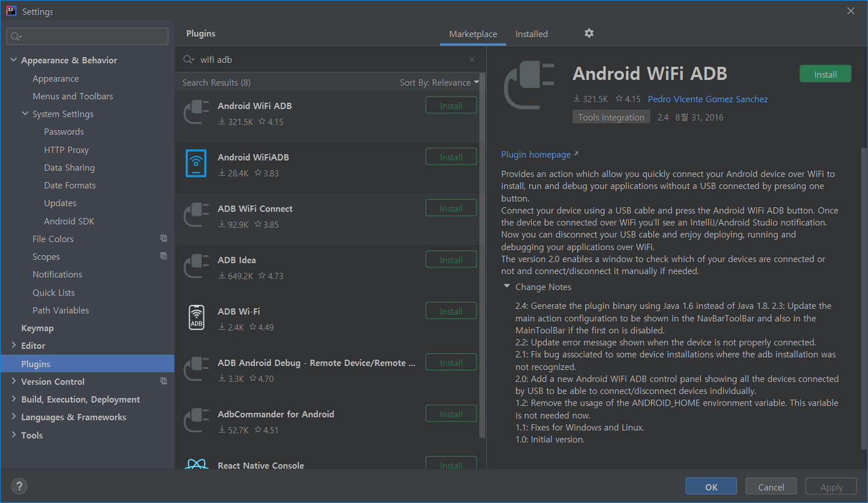The image size is (868, 503).
Task: Collapse Appearance & Behavior section
Action: [x=14, y=59]
